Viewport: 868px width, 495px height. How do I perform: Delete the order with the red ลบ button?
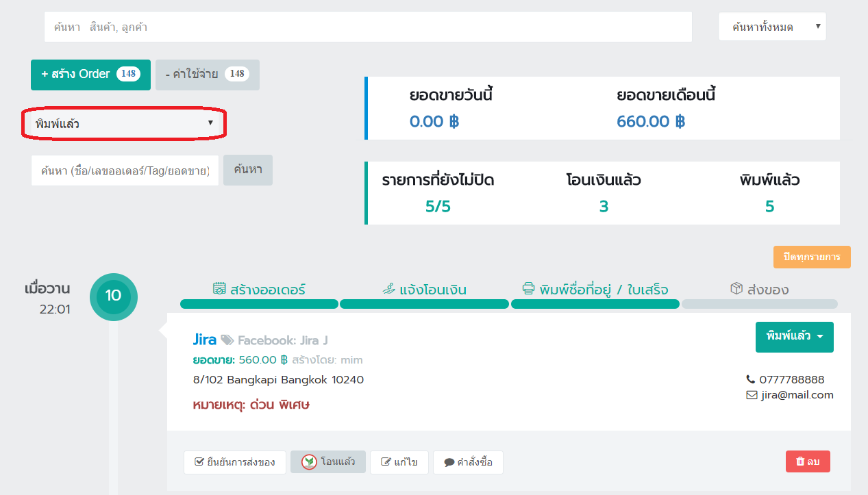pyautogui.click(x=808, y=462)
